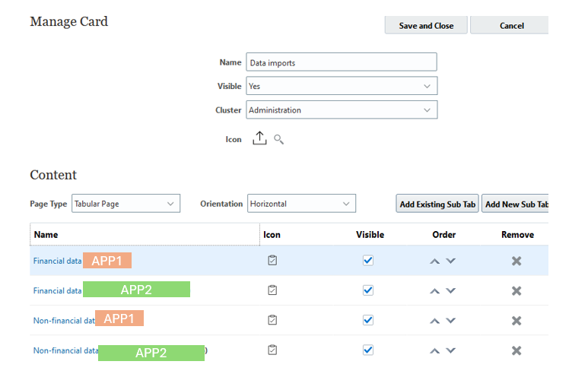Open the Orientation dropdown
The width and height of the screenshot is (588, 374).
pos(301,204)
